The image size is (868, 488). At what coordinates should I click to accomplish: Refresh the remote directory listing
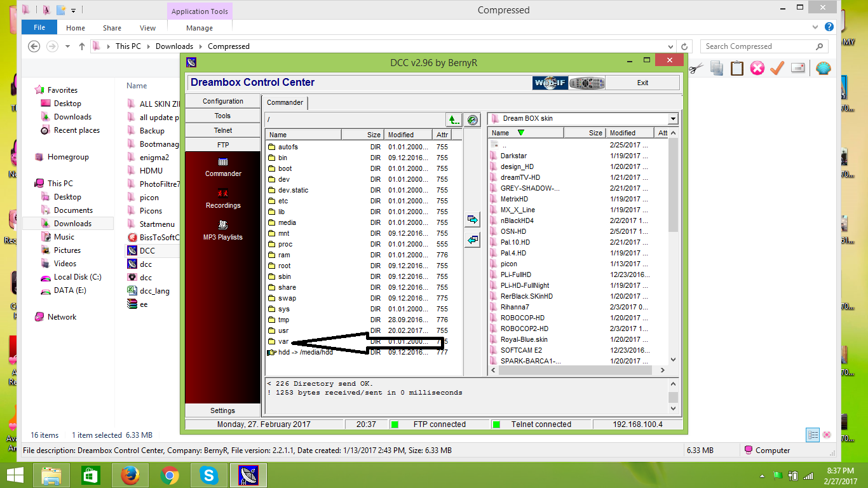click(472, 119)
